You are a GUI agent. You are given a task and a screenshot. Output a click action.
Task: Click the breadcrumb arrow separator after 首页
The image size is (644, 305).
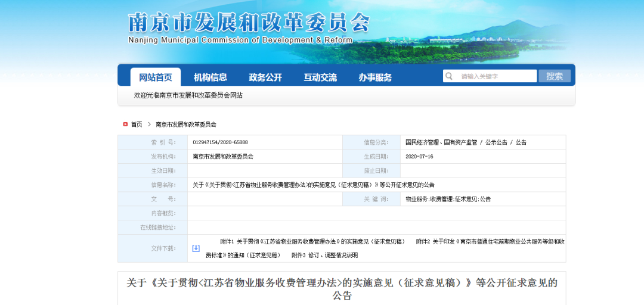pos(149,125)
